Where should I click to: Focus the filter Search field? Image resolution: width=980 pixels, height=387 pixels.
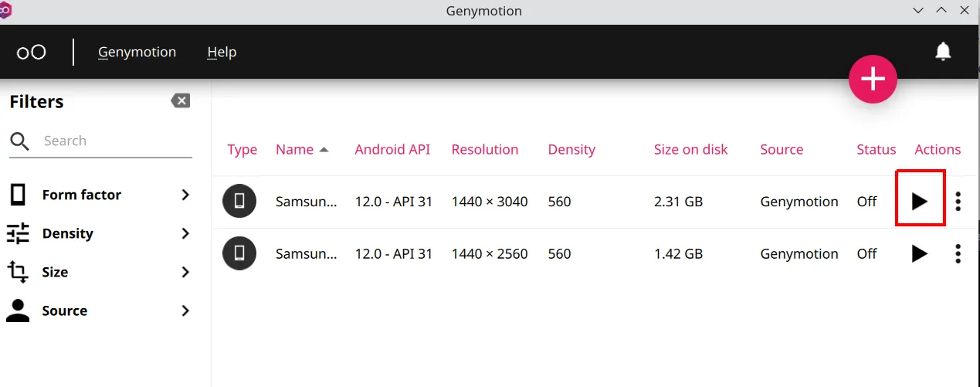click(116, 141)
